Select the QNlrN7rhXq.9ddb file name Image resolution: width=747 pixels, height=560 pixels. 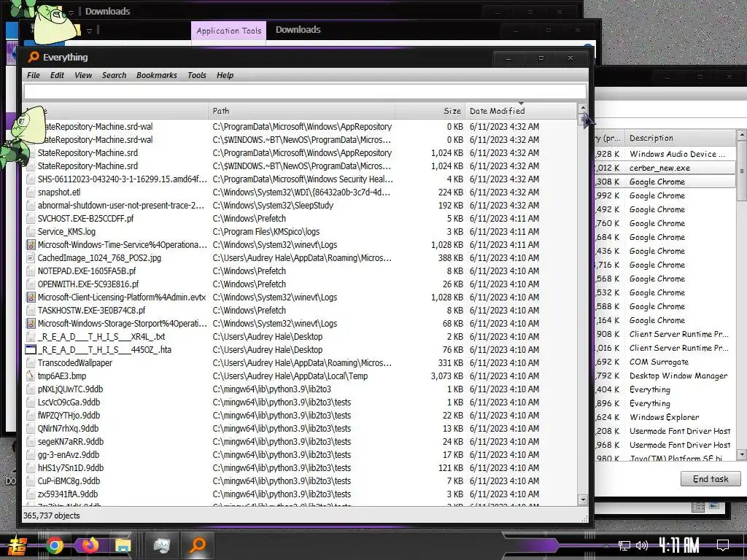68,429
